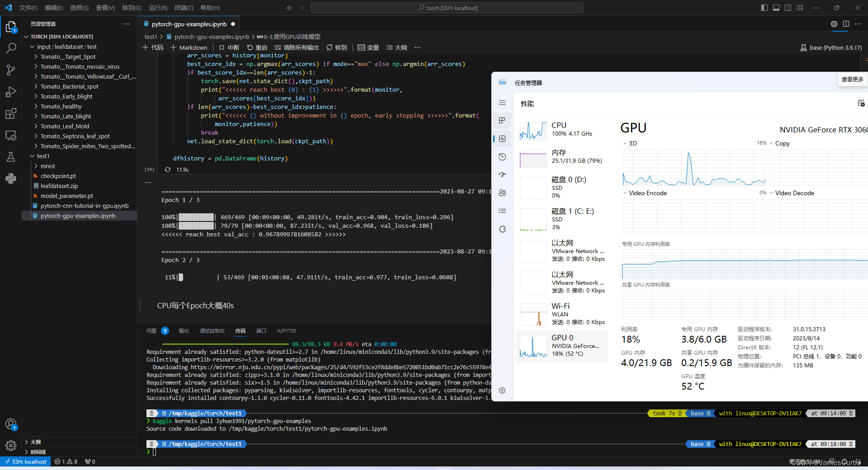
Task: Select the GPU 0 performance item
Action: (561, 346)
